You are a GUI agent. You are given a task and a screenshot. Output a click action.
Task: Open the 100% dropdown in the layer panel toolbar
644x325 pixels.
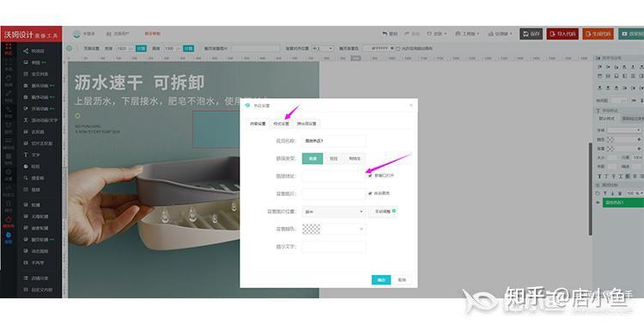tap(635, 193)
